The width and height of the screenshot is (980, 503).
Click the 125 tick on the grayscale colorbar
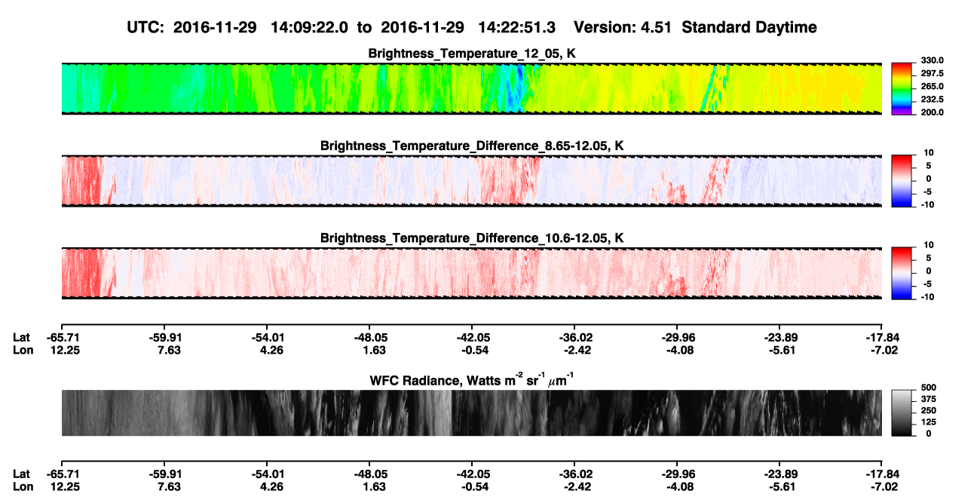[927, 422]
